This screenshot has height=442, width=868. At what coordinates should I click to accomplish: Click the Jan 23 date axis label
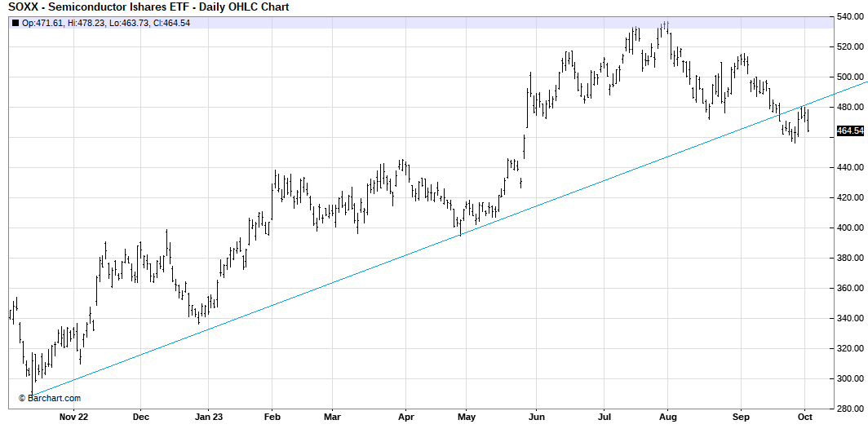208,417
